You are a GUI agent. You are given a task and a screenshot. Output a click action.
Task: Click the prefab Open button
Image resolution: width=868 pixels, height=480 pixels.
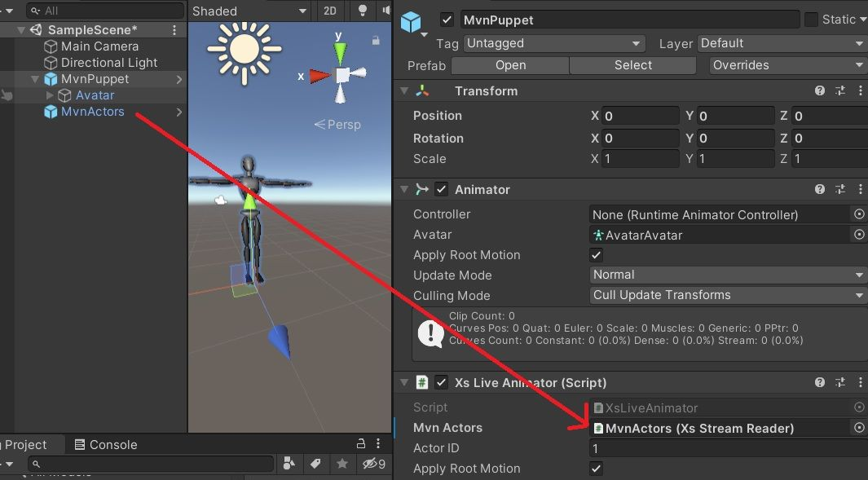coord(510,65)
